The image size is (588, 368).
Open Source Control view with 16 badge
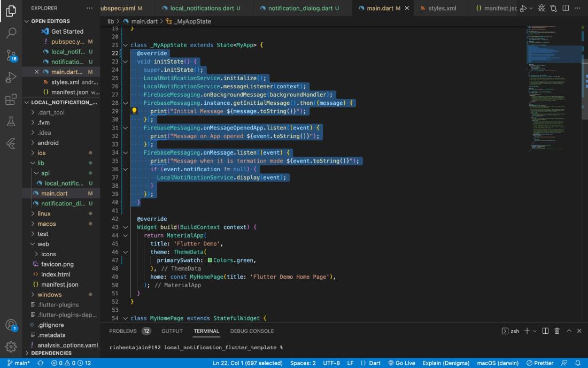[x=11, y=56]
